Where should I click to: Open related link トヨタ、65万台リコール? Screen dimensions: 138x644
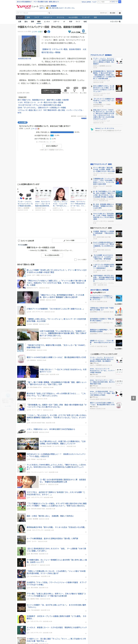click(40, 103)
